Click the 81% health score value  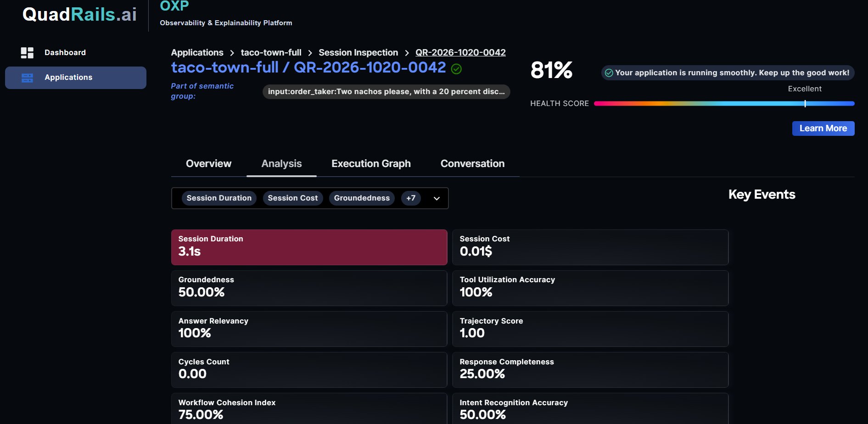click(551, 70)
